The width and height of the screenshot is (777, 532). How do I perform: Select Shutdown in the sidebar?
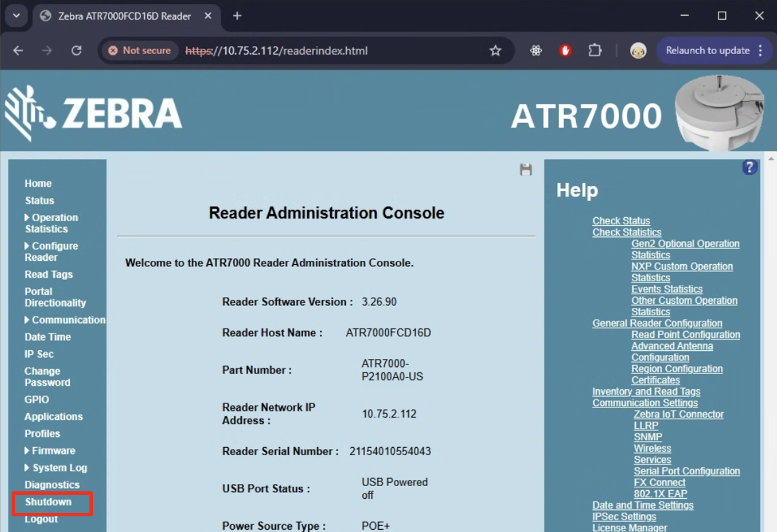[48, 502]
